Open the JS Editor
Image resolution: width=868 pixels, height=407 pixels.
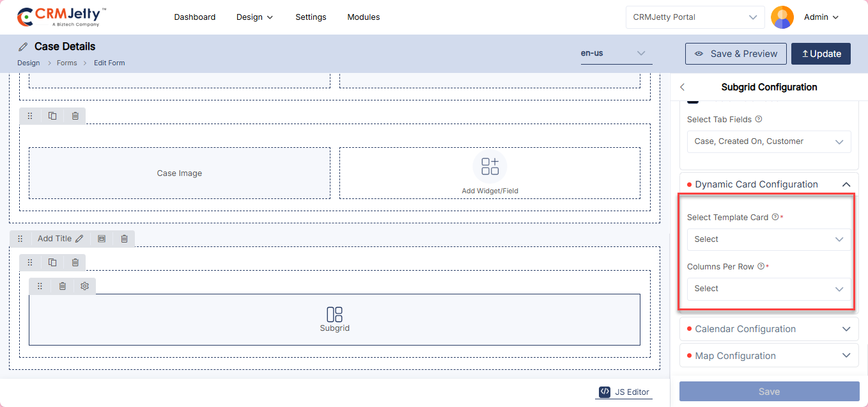tap(624, 392)
